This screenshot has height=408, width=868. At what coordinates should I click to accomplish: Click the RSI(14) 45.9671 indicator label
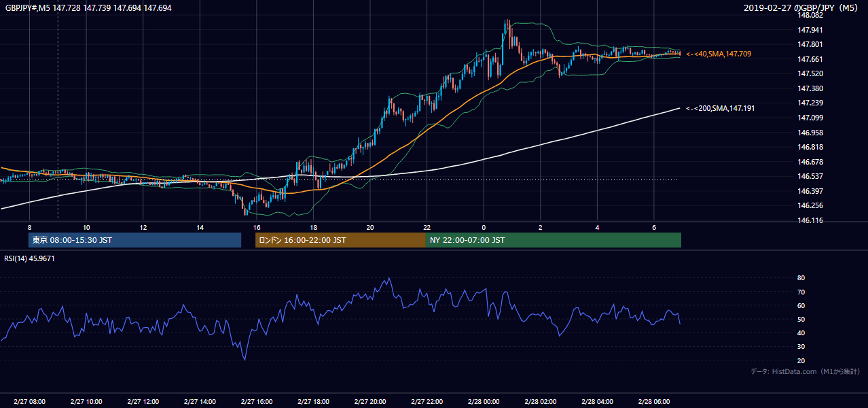(30, 258)
